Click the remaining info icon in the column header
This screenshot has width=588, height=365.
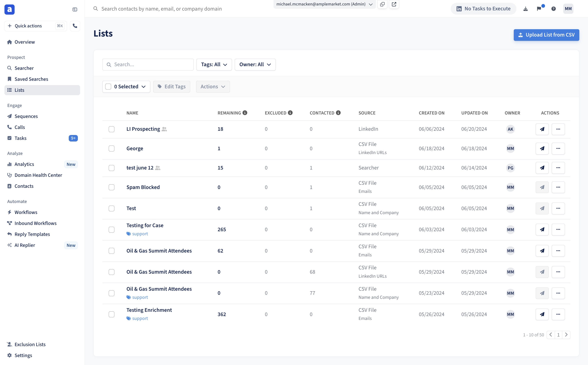coord(245,113)
